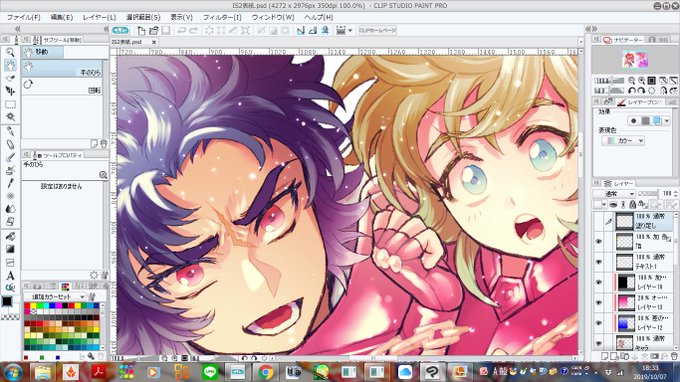Viewport: 680px width, 382px height.
Task: Zoom in in the Navigator panel
Action: tap(641, 81)
